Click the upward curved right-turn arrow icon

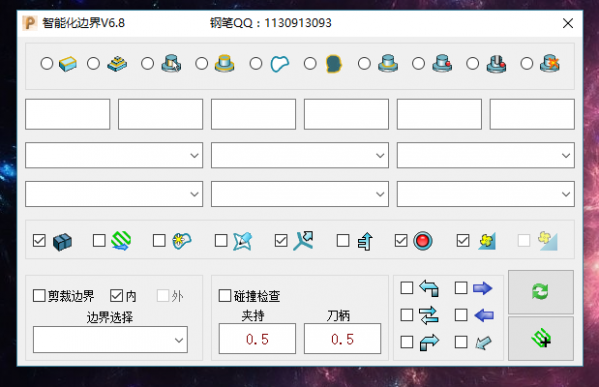(429, 342)
